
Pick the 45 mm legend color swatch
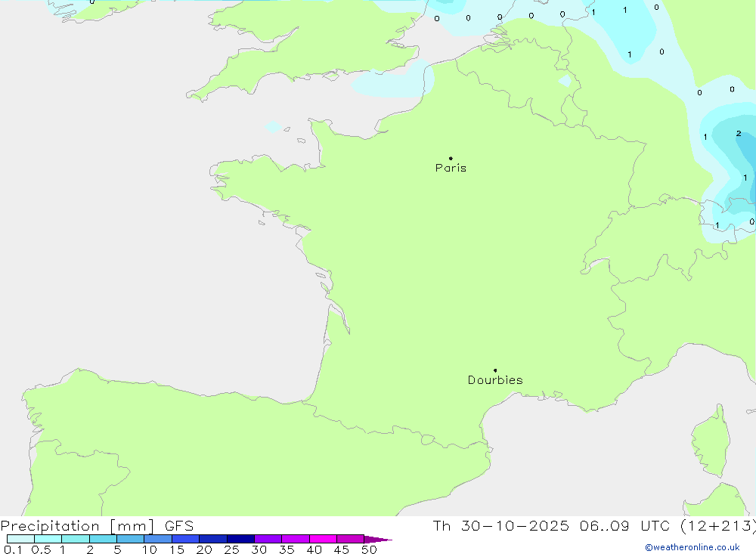pos(350,539)
